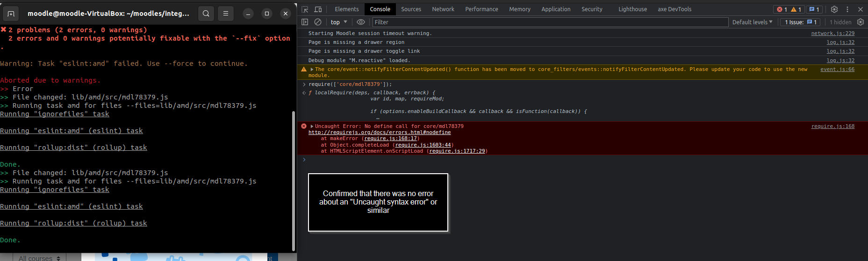Open DevTools more options kebab menu
Viewport: 868px width, 261px height.
click(847, 9)
